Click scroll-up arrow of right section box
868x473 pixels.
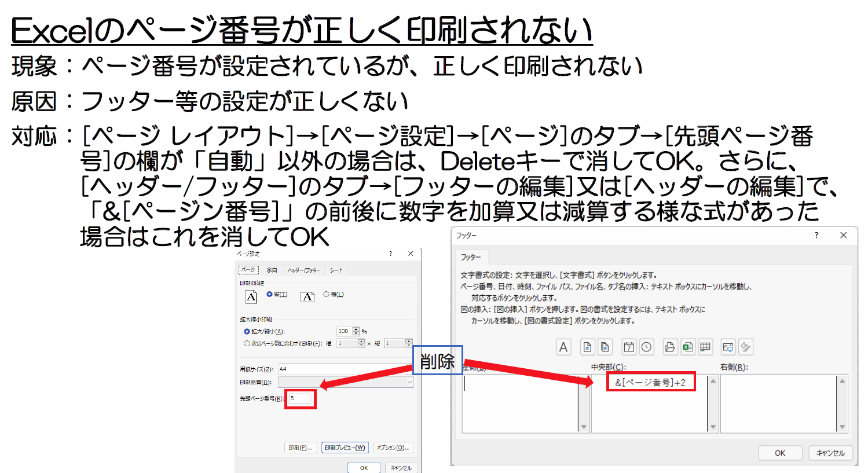tap(842, 380)
